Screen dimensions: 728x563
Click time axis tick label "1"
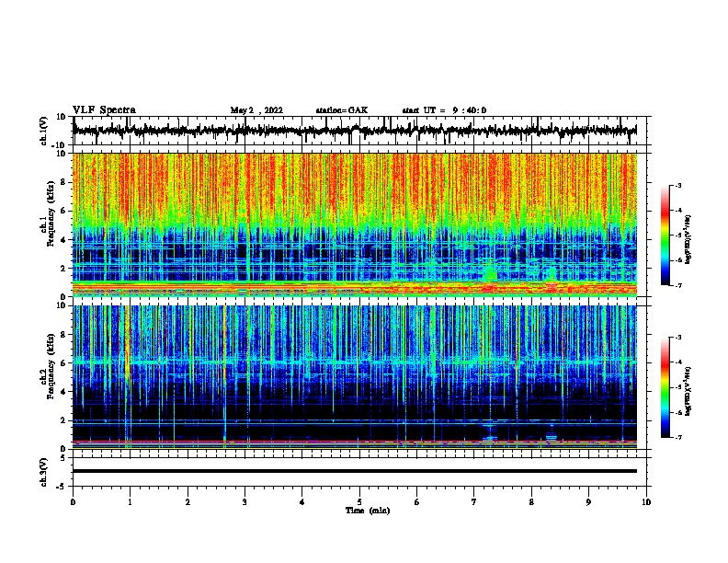[x=130, y=502]
